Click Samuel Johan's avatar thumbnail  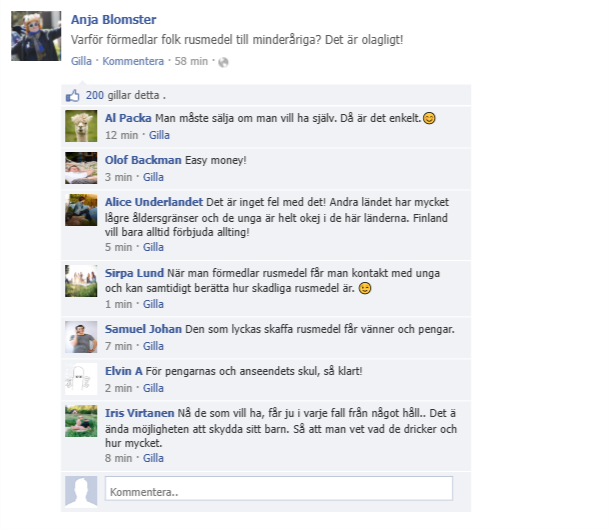pos(81,337)
